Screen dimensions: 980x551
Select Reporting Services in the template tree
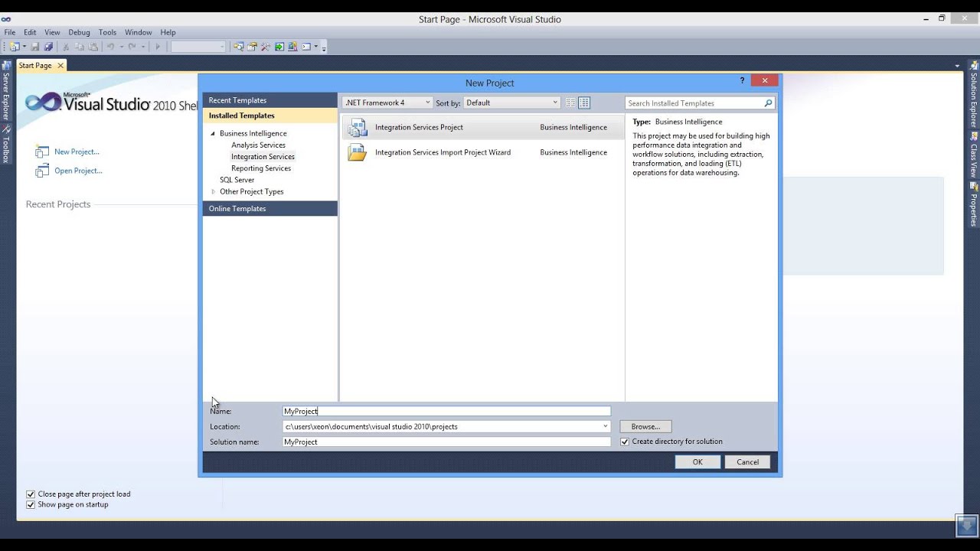click(x=261, y=168)
